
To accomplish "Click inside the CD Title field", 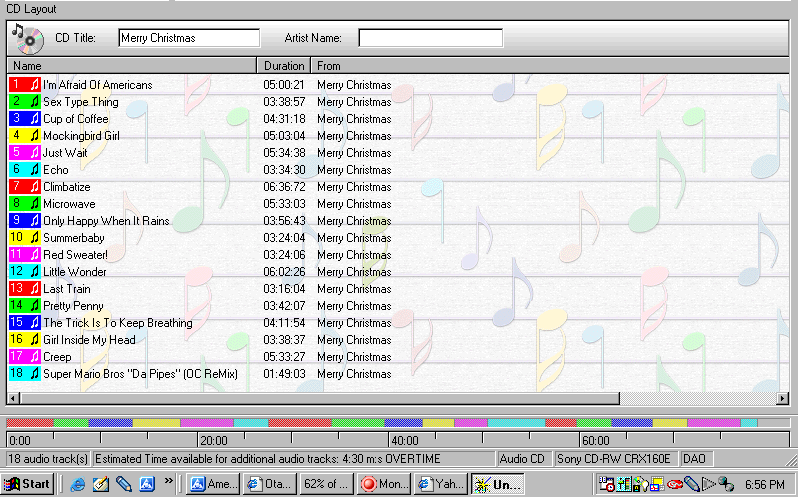I will [189, 38].
